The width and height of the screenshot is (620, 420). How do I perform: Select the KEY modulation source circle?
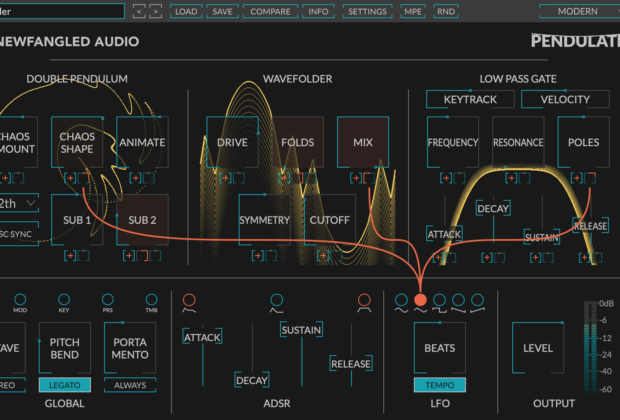point(64,299)
